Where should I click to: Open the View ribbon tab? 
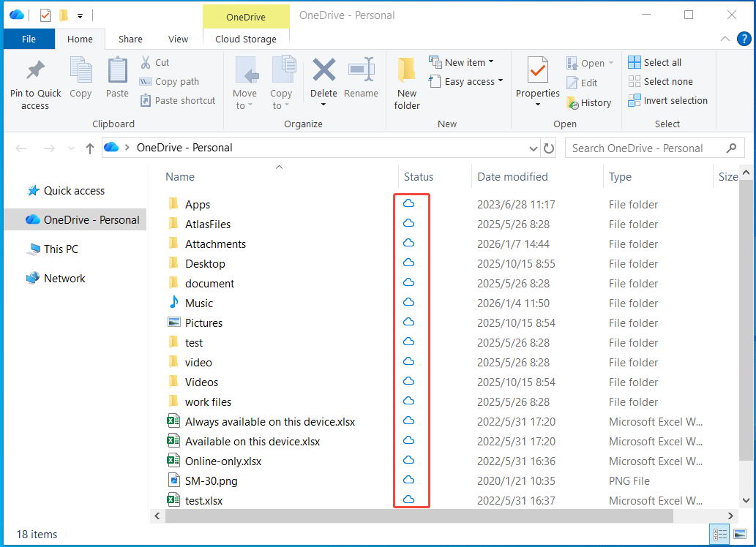click(178, 39)
